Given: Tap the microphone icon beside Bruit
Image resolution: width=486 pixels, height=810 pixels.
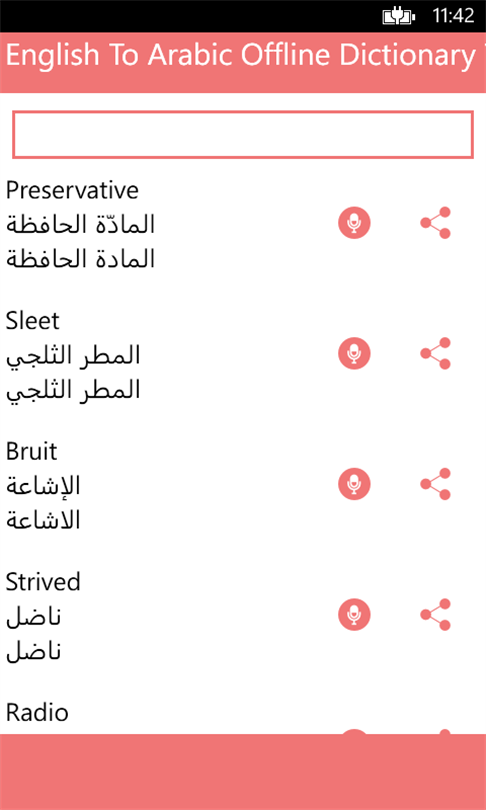Looking at the screenshot, I should tap(354, 485).
